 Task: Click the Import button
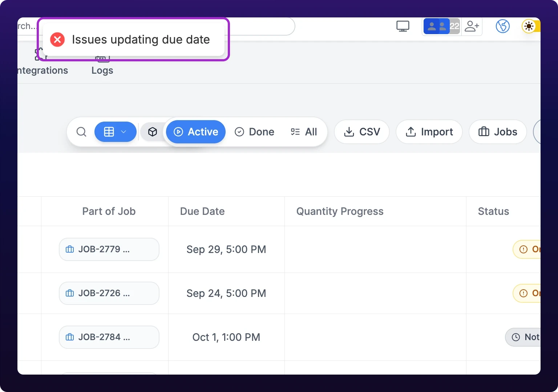pos(429,132)
